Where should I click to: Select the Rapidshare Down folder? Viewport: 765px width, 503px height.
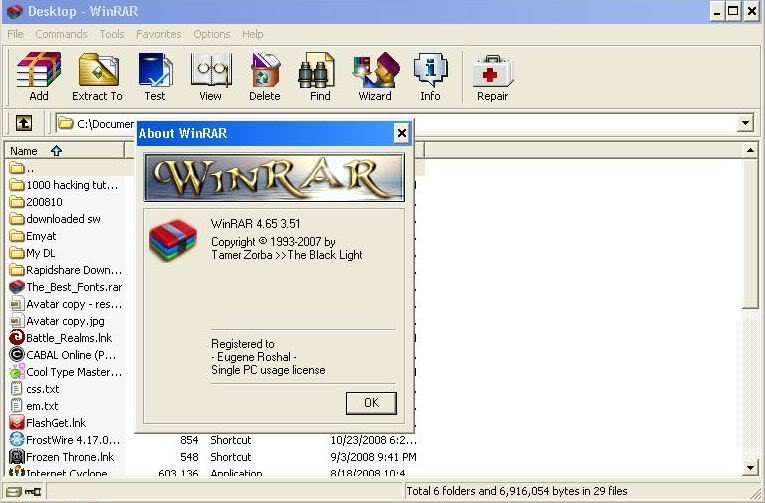click(66, 270)
